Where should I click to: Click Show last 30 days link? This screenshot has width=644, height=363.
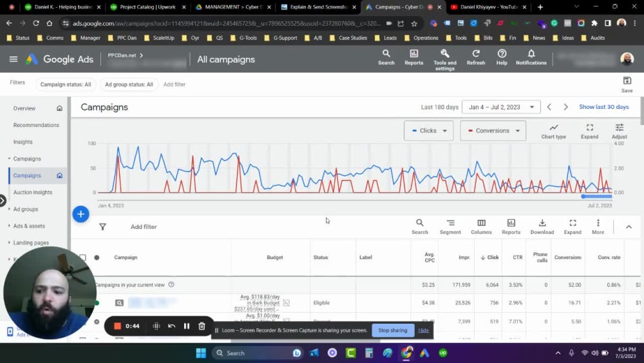(x=604, y=107)
